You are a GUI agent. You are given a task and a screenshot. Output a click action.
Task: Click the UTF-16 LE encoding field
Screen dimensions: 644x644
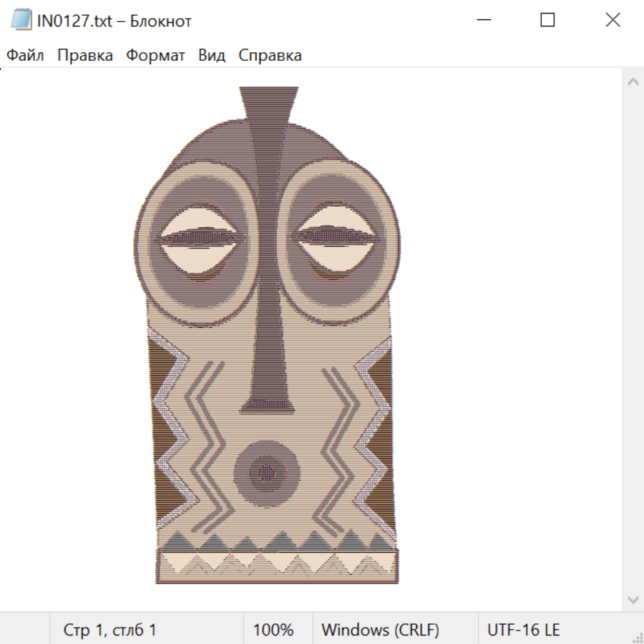pos(524,630)
